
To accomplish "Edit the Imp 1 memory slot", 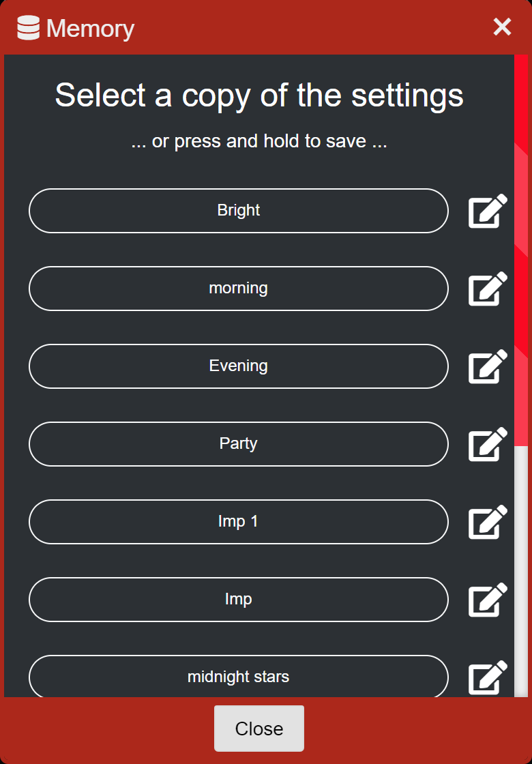I will (488, 522).
